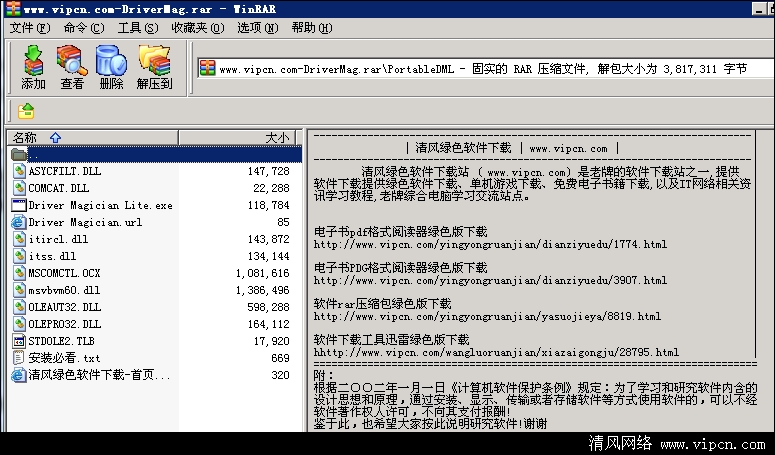Click the msvbvm60.dll file icon
The height and width of the screenshot is (455, 775).
19,290
